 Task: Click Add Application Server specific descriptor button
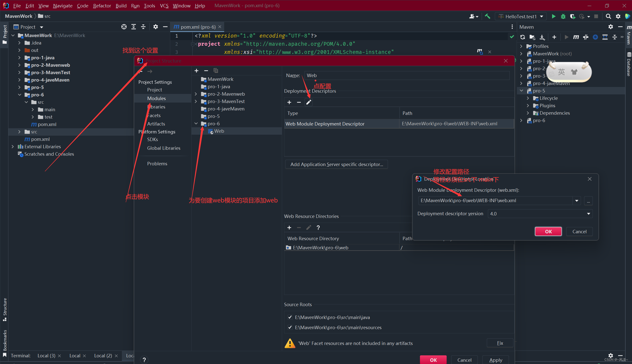(336, 164)
